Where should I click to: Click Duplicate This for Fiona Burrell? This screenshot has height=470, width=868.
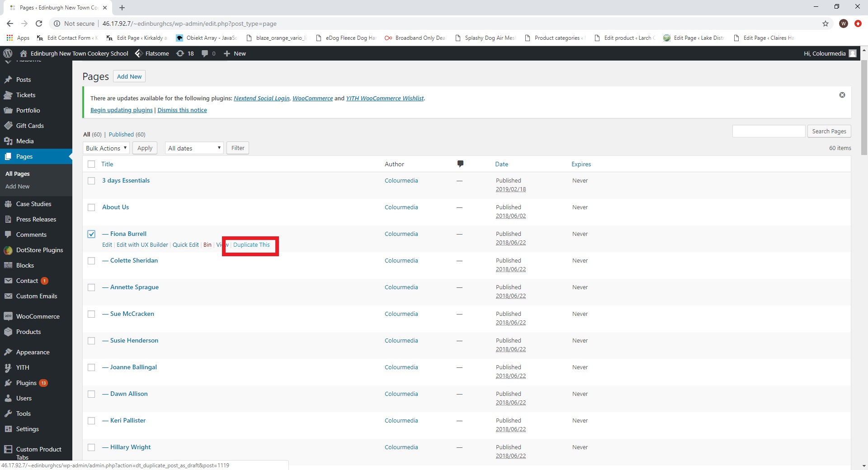(251, 245)
